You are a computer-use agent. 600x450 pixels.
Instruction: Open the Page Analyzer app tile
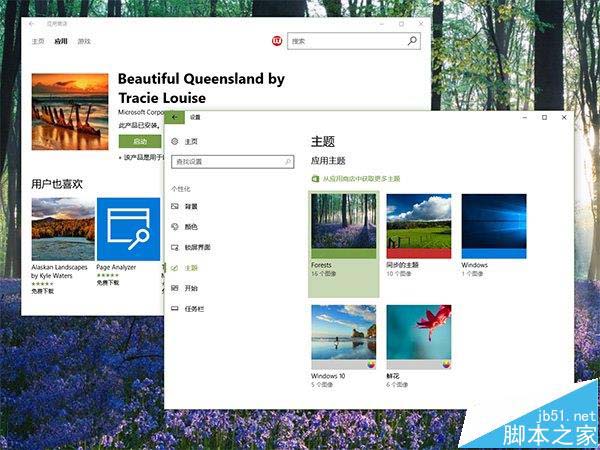128,229
